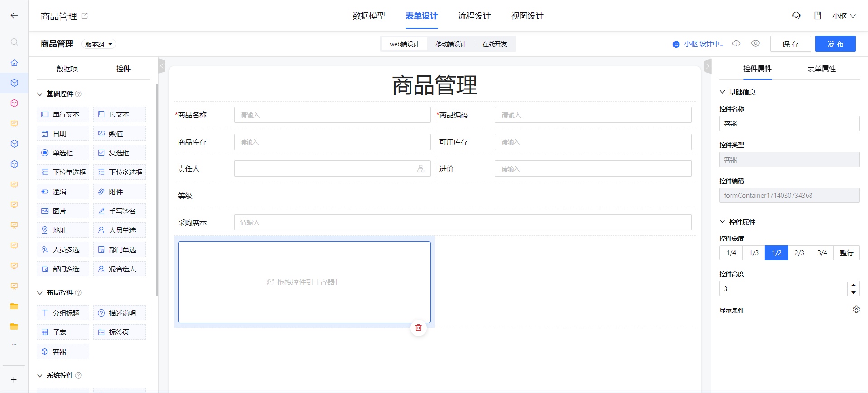Set control width to 1/2
This screenshot has width=868, height=393.
777,253
